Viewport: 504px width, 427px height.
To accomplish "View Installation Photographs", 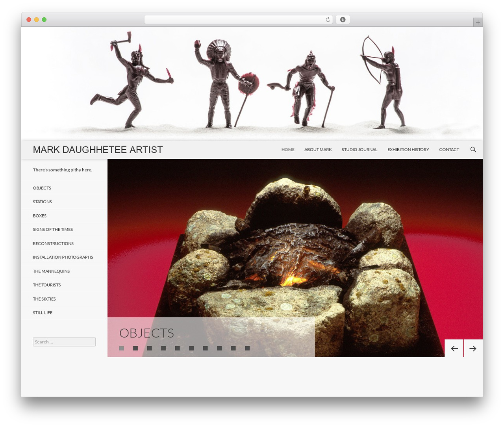I will pos(63,257).
